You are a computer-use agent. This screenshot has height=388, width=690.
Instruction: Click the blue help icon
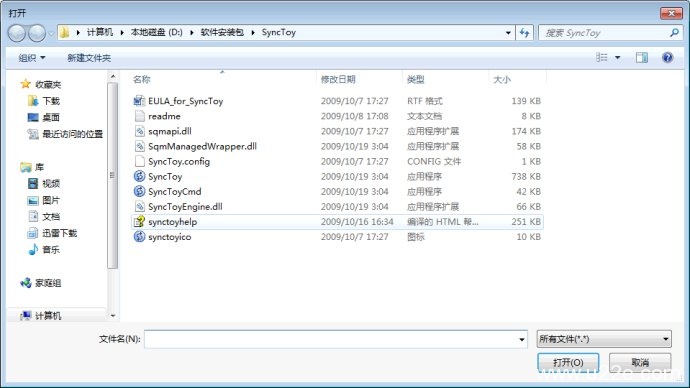click(667, 57)
